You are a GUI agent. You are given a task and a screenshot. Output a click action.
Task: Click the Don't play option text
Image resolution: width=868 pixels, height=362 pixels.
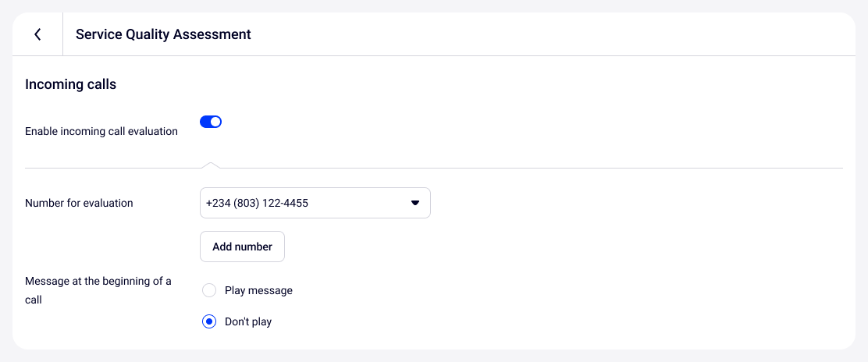248,321
